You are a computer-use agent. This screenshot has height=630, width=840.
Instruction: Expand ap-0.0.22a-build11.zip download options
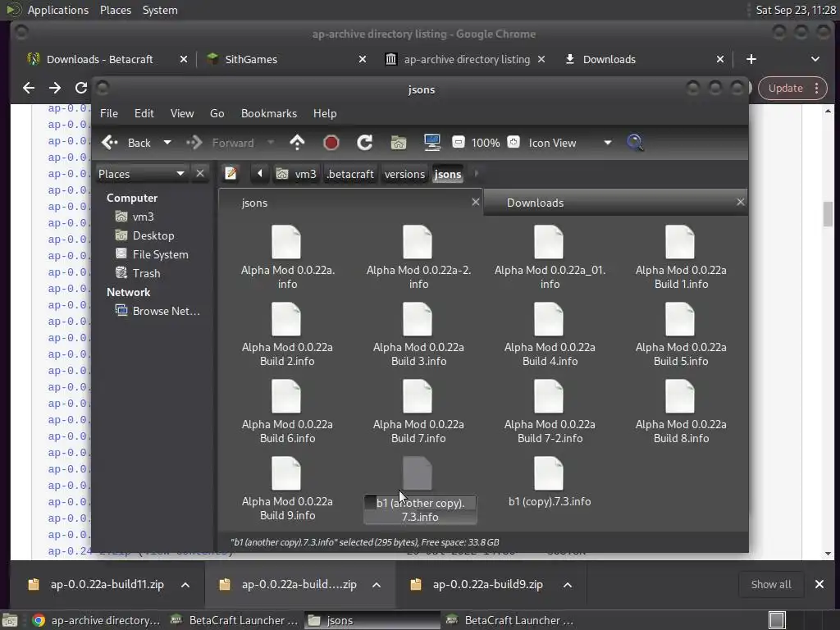tap(185, 585)
